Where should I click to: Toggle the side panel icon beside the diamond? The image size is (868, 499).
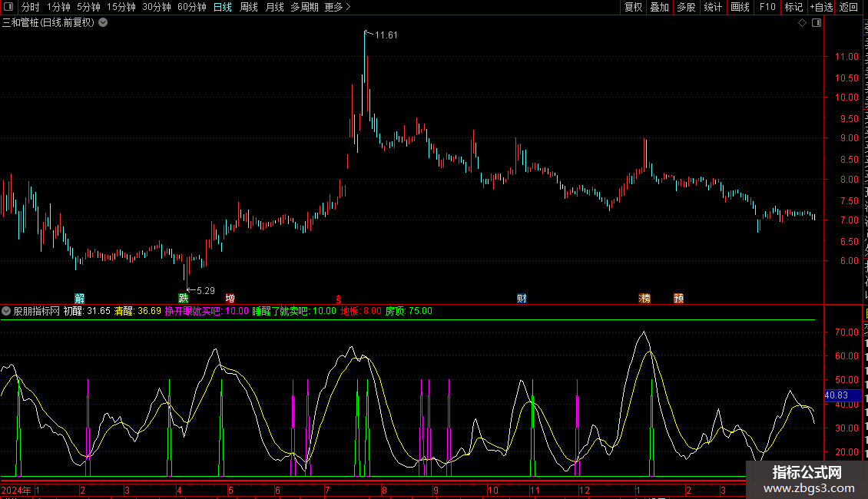click(816, 22)
